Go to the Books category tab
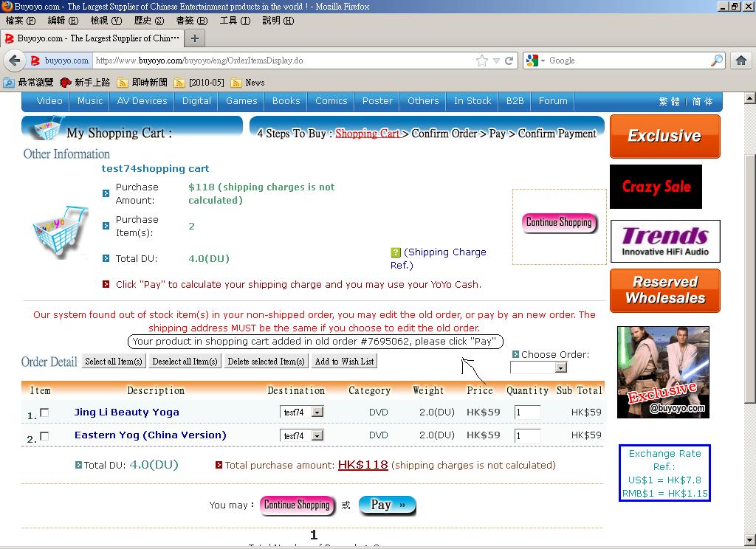Viewport: 756px width, 549px height. [x=286, y=101]
